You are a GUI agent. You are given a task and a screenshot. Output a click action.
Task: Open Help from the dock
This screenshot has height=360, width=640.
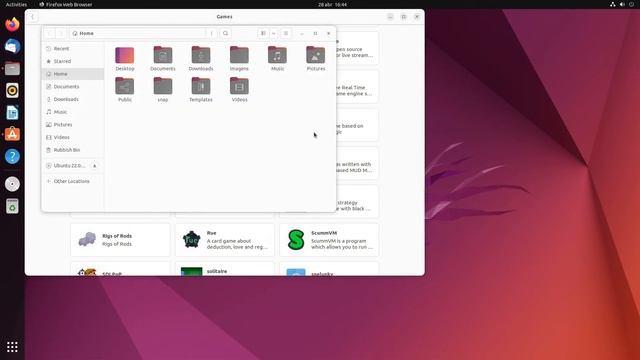pyautogui.click(x=12, y=156)
